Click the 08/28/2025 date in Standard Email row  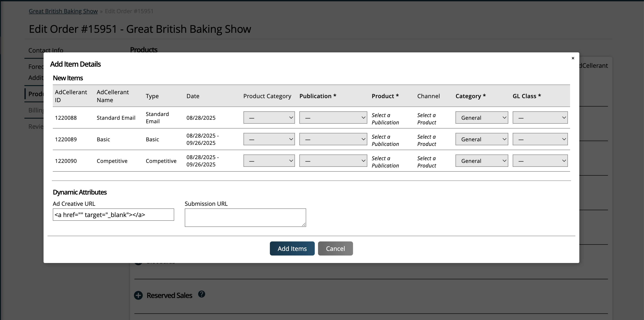click(x=201, y=118)
